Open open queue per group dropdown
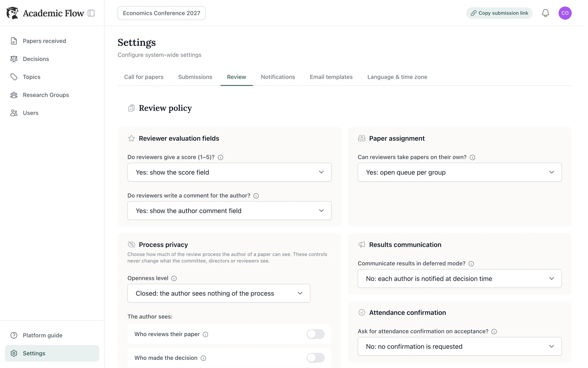Screen dimensions: 588x368 [x=459, y=172]
